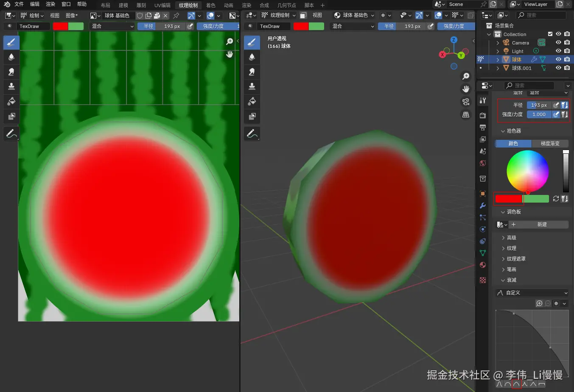Screen dimensions: 574x392
Task: Open the Material properties tab
Action: coord(483,265)
